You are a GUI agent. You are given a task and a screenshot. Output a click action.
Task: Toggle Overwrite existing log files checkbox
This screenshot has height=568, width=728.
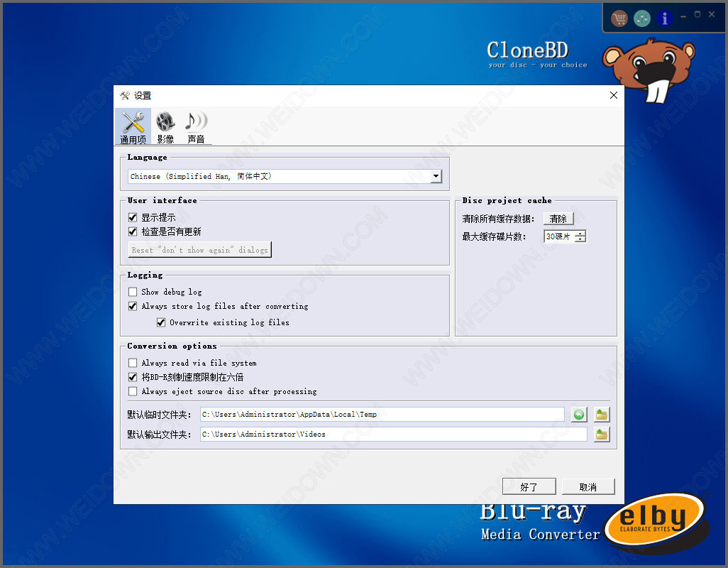pyautogui.click(x=161, y=322)
